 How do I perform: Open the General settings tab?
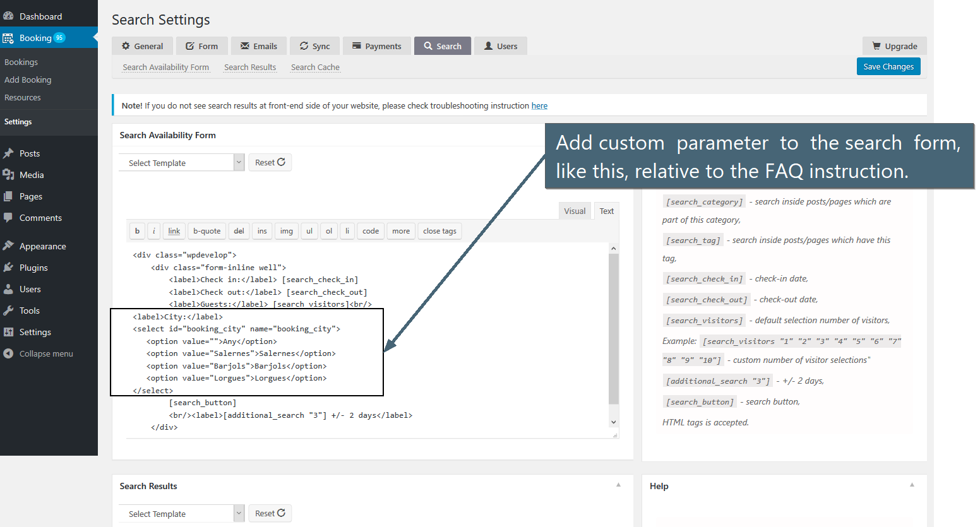pos(142,46)
